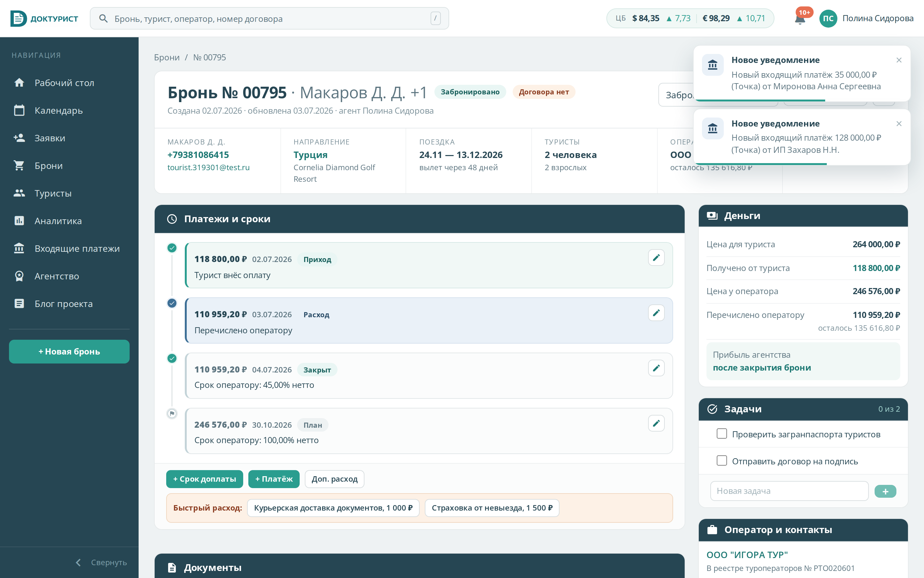This screenshot has height=578, width=924.
Task: Edit the 246 576,00 ₽ План deadline
Action: [656, 424]
